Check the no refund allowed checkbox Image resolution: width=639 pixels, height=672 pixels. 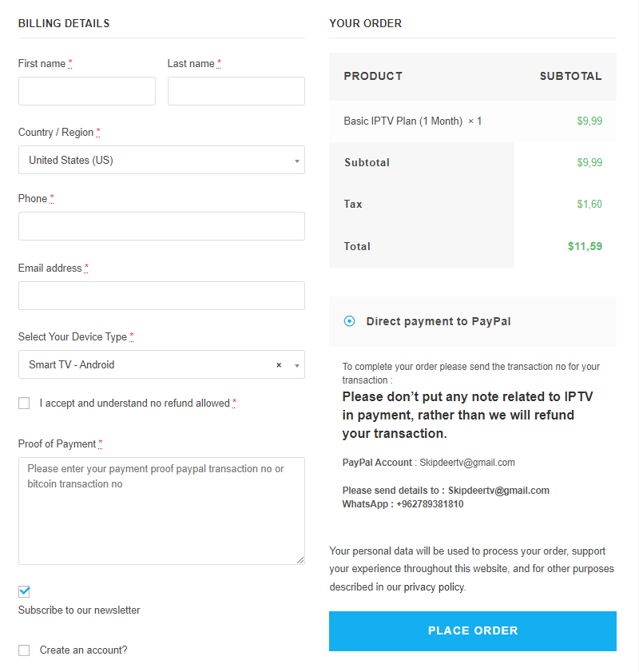[24, 404]
